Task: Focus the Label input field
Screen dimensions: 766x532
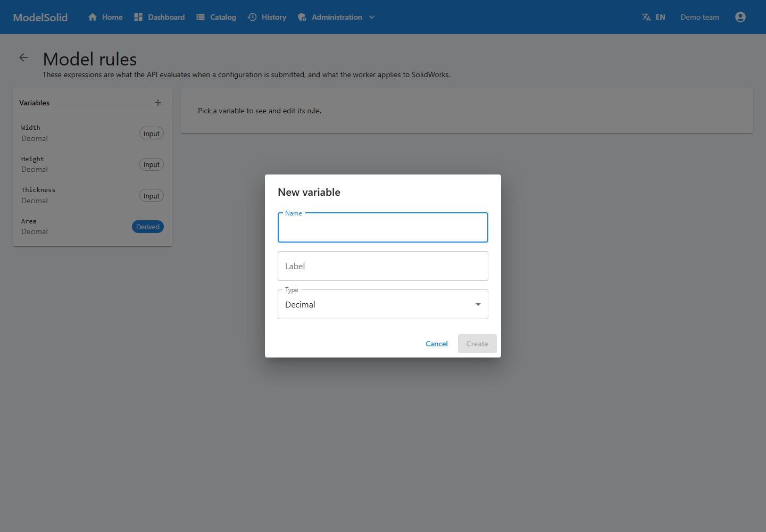Action: [x=383, y=266]
